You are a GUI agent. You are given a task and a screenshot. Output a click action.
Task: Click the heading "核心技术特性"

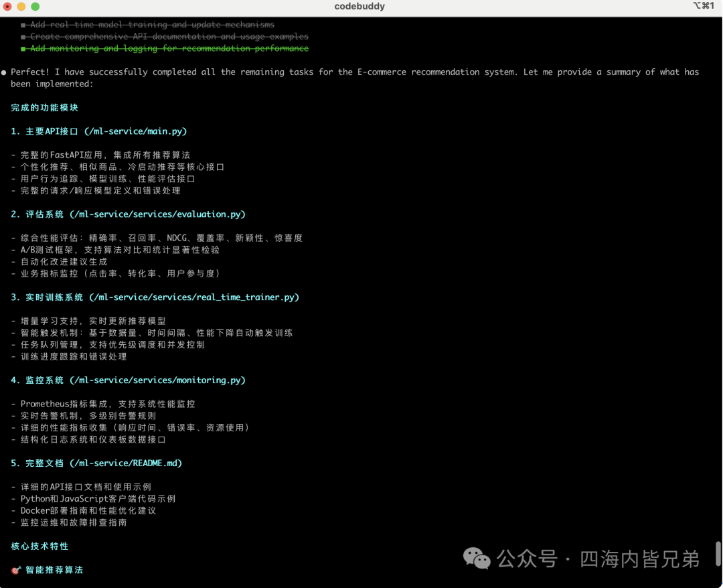tap(39, 546)
